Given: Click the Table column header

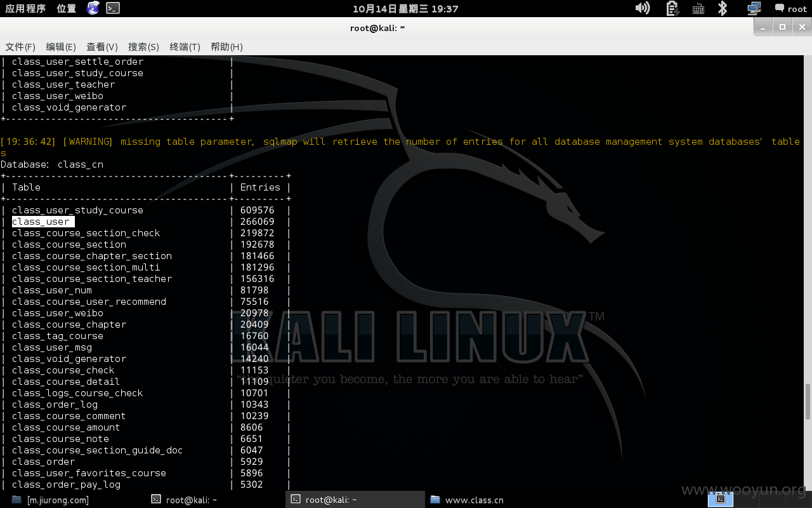Looking at the screenshot, I should click(26, 187).
